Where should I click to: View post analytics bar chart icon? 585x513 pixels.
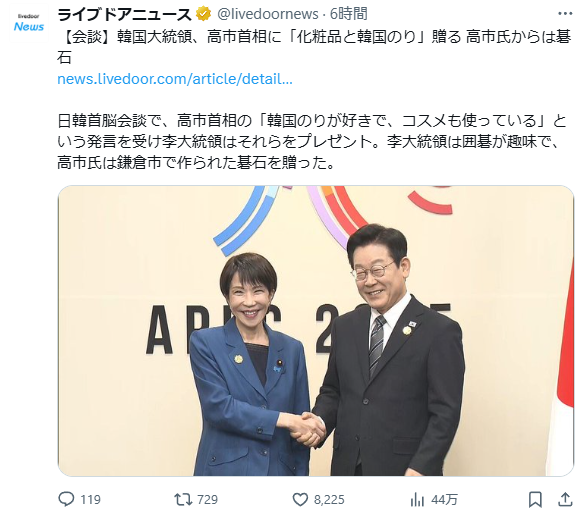click(417, 500)
